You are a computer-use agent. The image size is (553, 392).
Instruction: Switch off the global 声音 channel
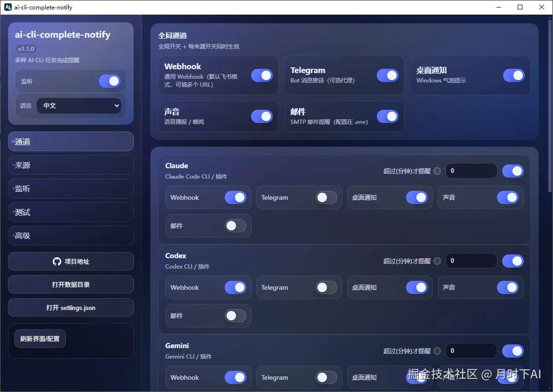pos(262,116)
